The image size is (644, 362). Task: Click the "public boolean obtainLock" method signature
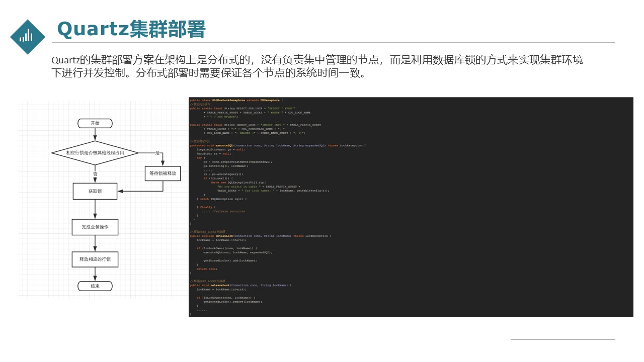pyautogui.click(x=260, y=236)
